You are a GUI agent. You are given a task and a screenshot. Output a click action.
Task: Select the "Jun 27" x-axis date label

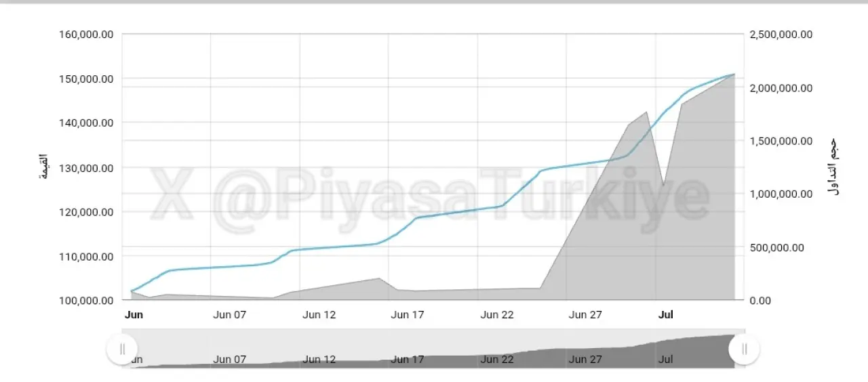(585, 314)
